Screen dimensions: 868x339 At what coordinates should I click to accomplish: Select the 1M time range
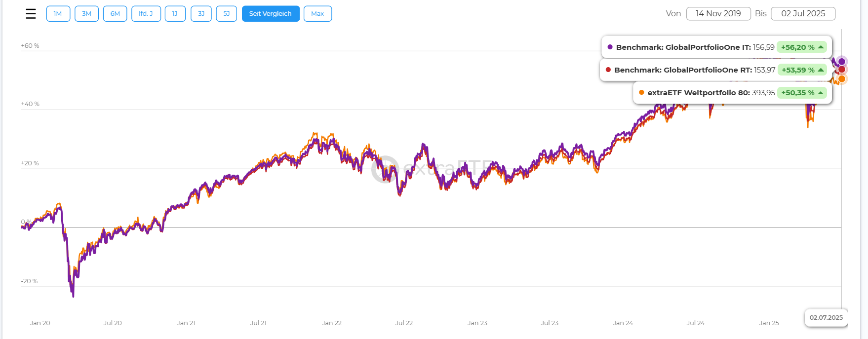(58, 14)
